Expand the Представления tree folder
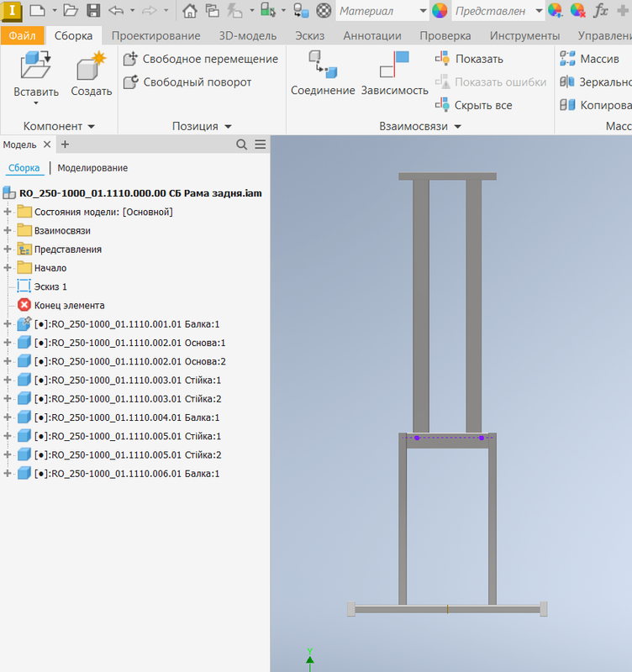Screen dimensions: 632x672 [x=8, y=249]
